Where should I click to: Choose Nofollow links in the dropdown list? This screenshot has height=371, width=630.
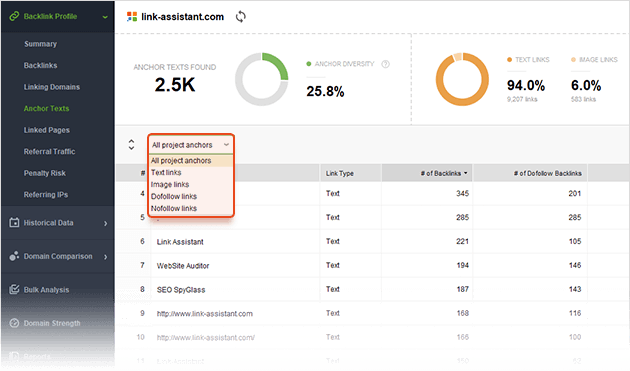point(174,208)
